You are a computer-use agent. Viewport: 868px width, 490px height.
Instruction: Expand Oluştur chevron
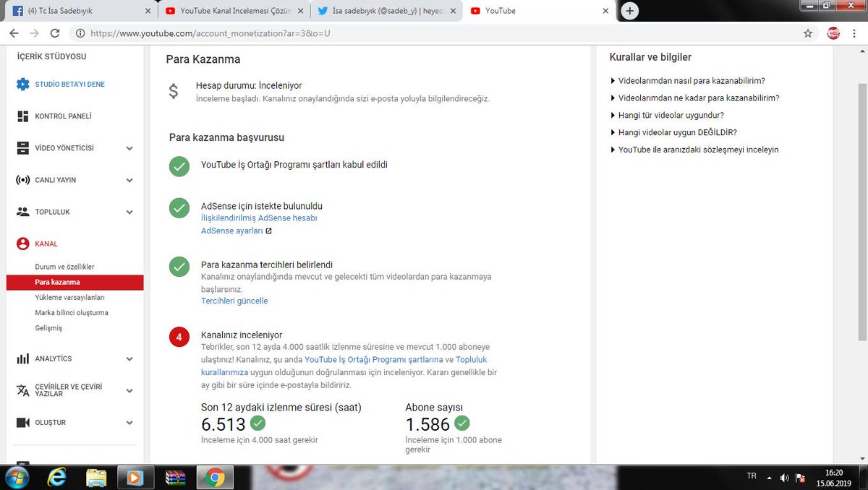[129, 422]
